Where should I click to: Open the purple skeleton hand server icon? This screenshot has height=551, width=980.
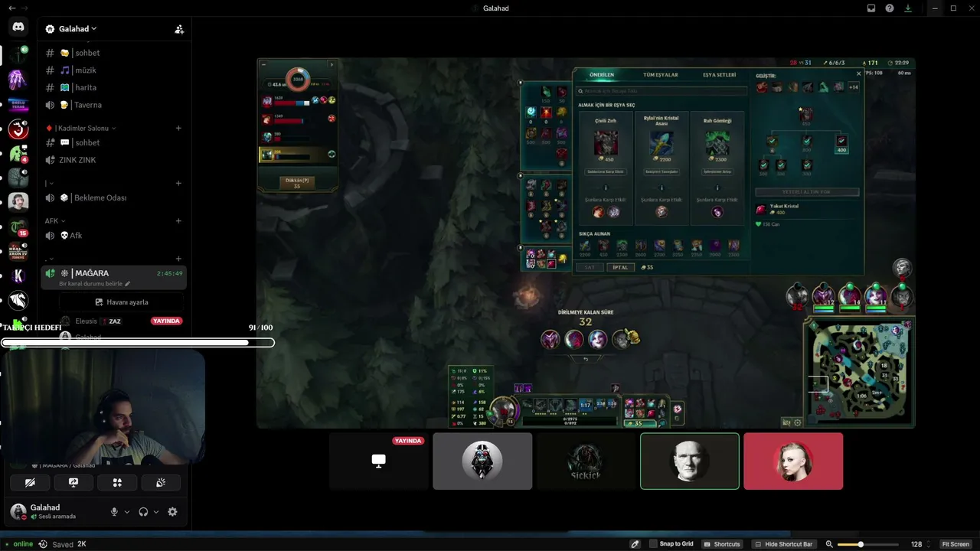point(18,79)
